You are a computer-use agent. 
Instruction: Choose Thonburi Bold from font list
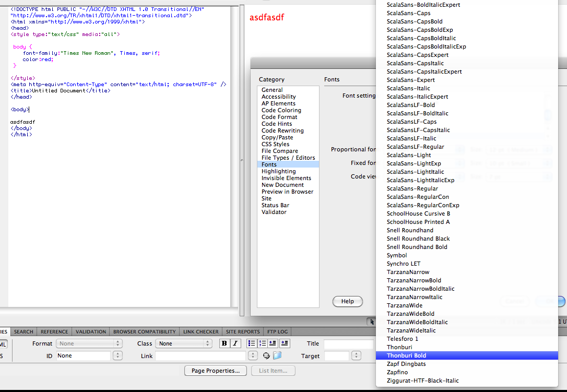coord(467,355)
